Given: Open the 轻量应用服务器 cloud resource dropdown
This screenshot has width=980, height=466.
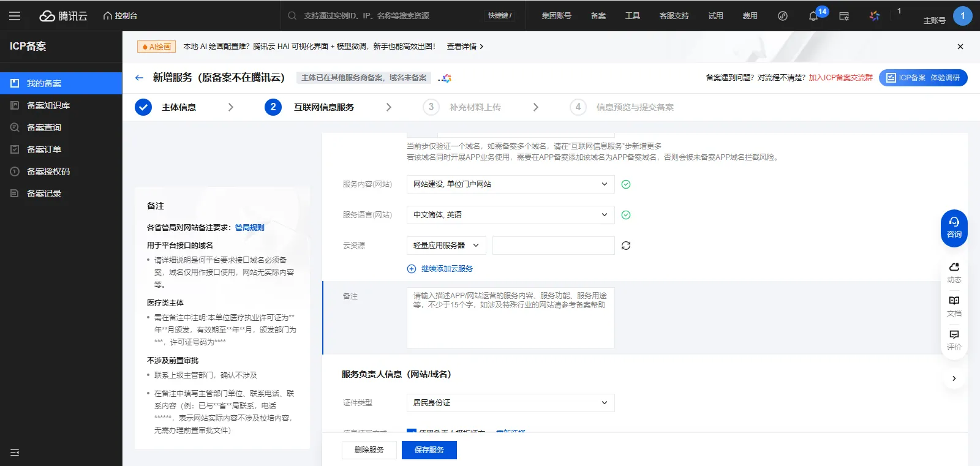Looking at the screenshot, I should (447, 246).
